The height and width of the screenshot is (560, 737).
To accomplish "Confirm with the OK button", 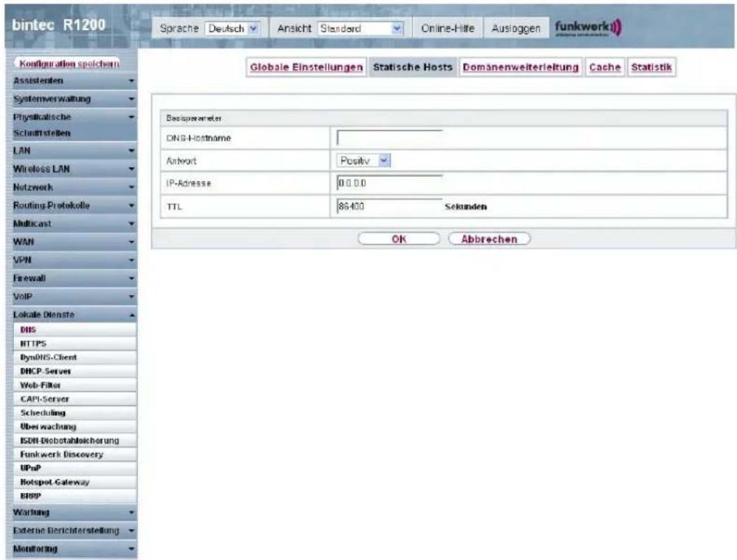I will pyautogui.click(x=399, y=239).
